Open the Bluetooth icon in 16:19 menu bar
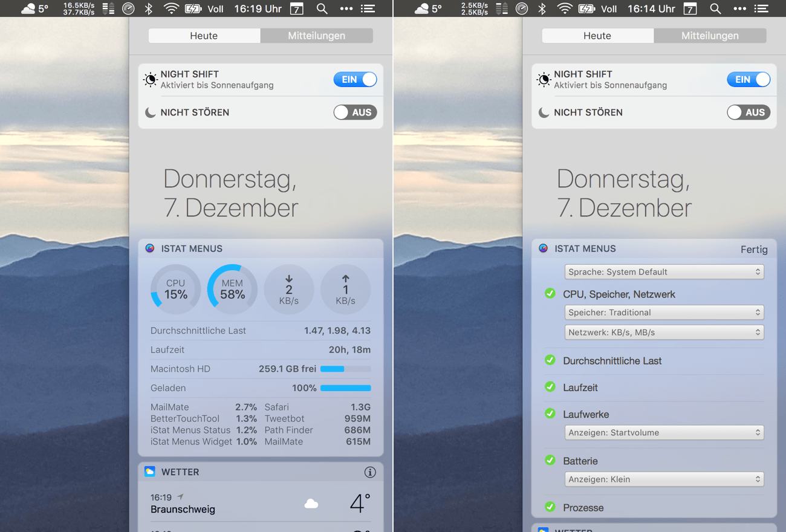Screen dimensions: 786x532 tap(149, 8)
